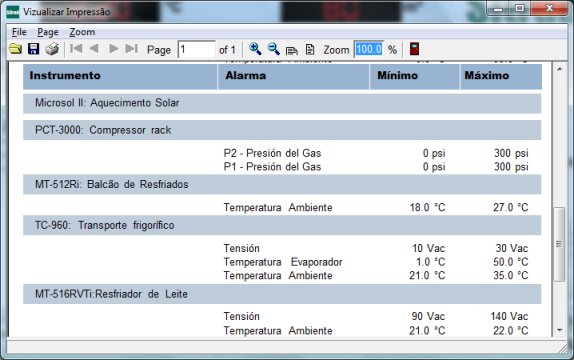This screenshot has width=574, height=360.
Task: Jump to last page arrow
Action: point(131,49)
